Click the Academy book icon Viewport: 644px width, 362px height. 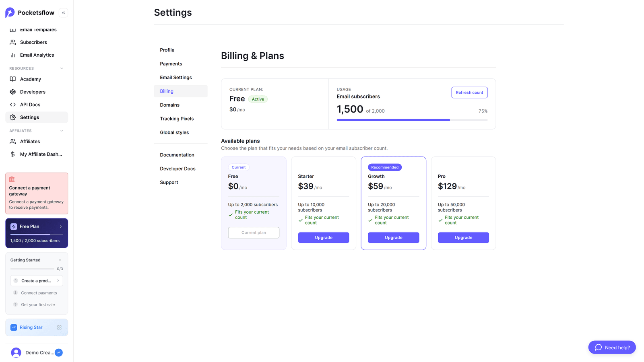13,79
